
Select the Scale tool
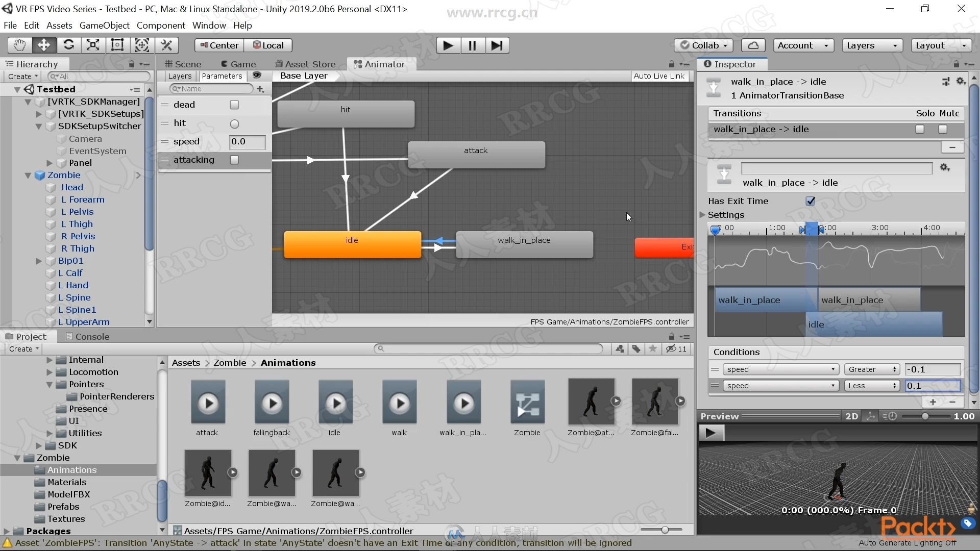tap(93, 45)
